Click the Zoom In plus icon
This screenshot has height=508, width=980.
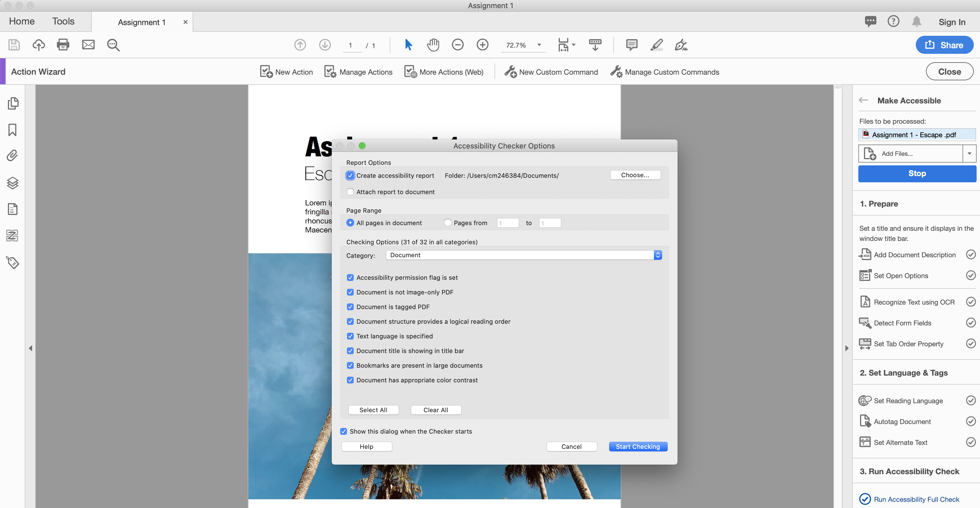click(x=482, y=45)
